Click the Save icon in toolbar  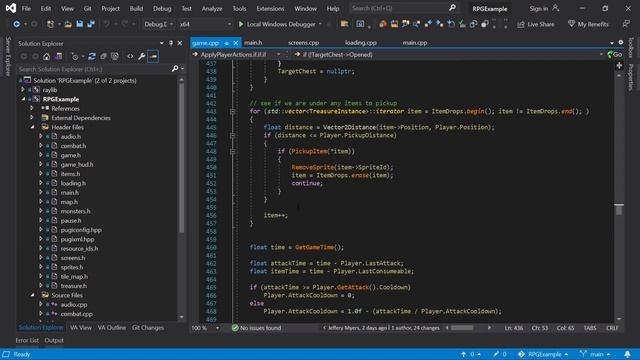click(x=80, y=24)
